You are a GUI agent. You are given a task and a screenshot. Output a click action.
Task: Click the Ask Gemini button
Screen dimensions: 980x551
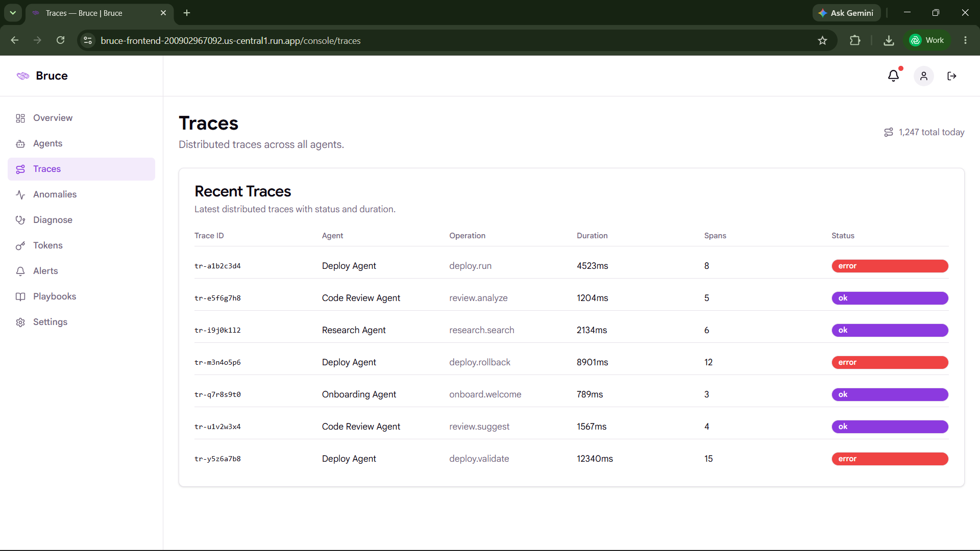tap(846, 13)
